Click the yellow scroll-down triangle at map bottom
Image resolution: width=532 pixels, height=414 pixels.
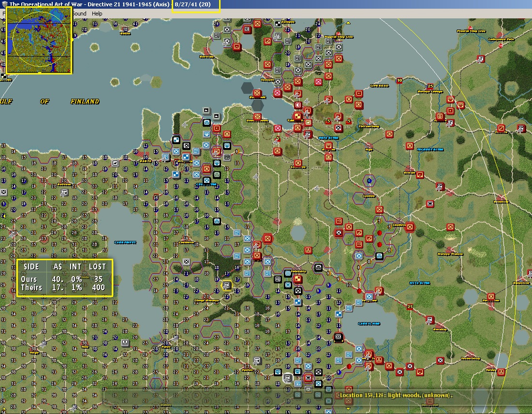(348, 409)
